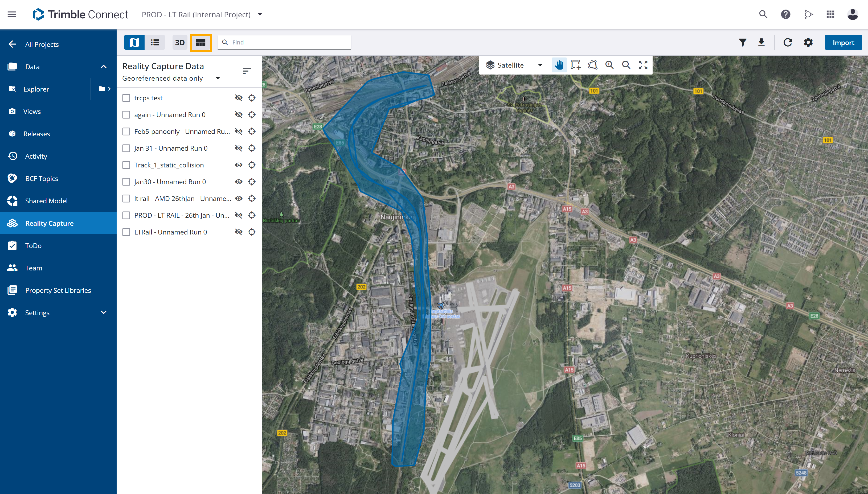
Task: Go to Releases in sidebar
Action: click(37, 134)
